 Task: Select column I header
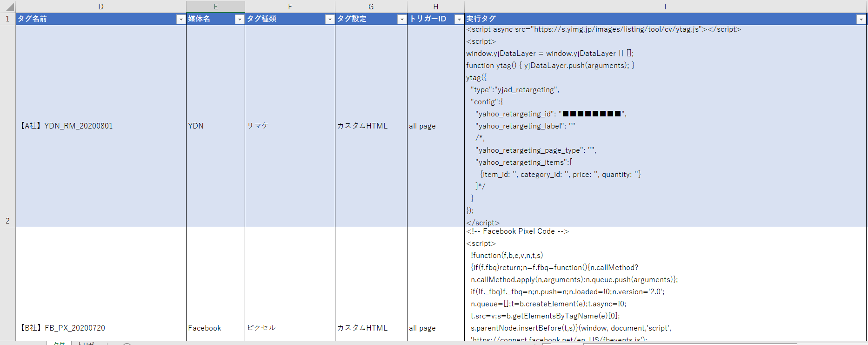[665, 7]
